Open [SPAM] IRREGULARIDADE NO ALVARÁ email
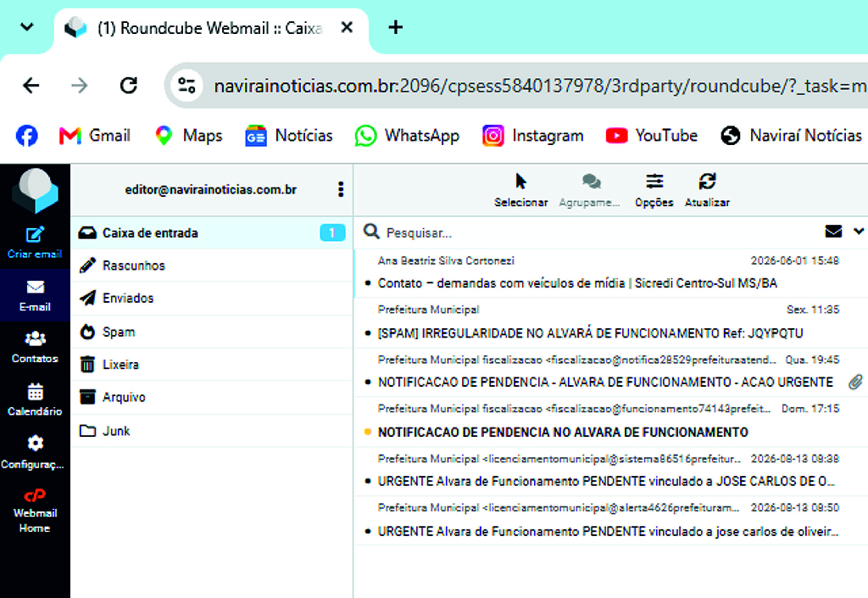This screenshot has height=598, width=868. (609, 322)
